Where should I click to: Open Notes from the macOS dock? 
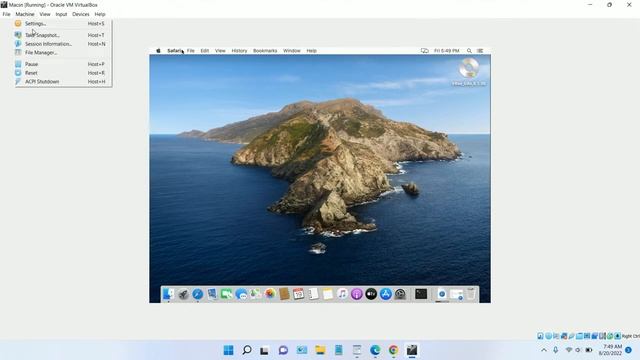click(328, 294)
